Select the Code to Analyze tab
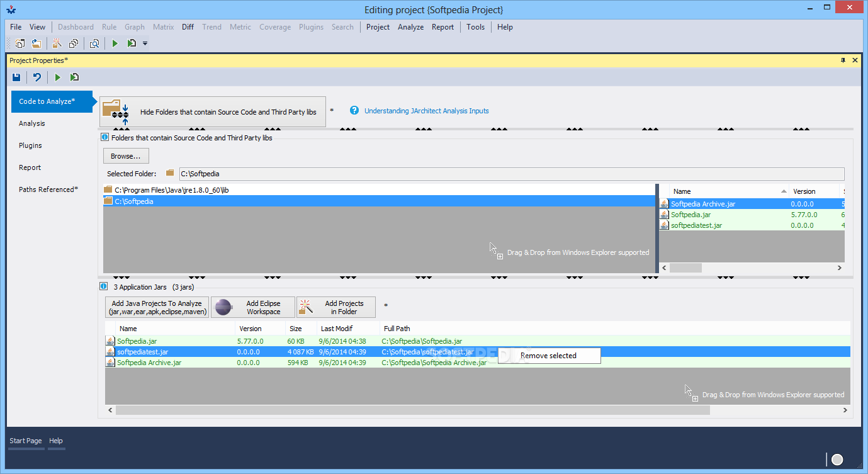This screenshot has width=868, height=474. click(x=52, y=101)
